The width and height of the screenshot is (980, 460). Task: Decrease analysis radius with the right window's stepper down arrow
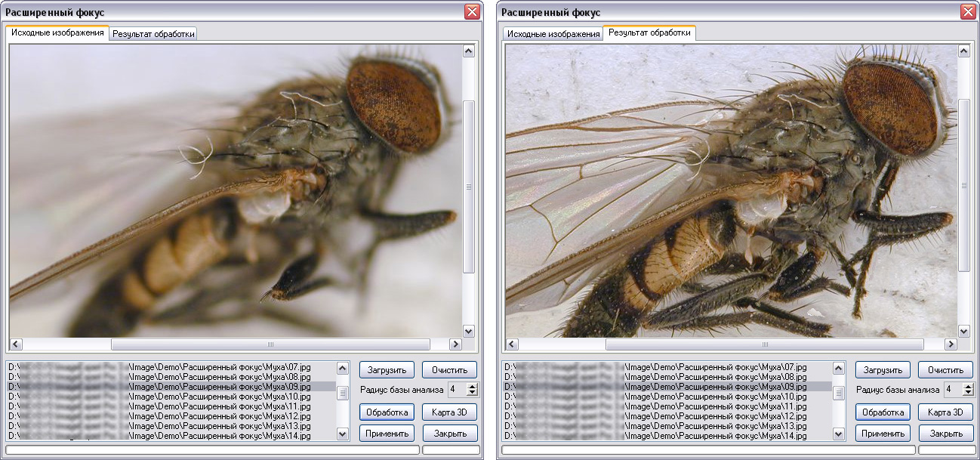969,393
